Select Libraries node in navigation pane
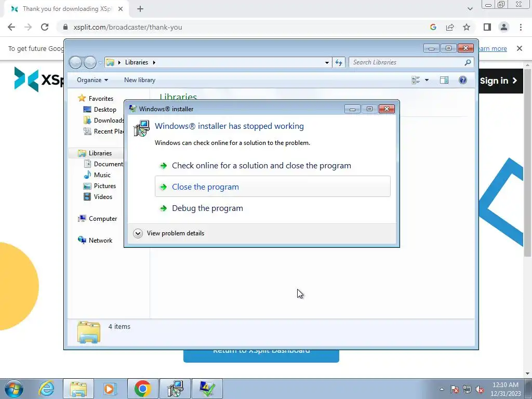This screenshot has width=532, height=399. (x=100, y=153)
